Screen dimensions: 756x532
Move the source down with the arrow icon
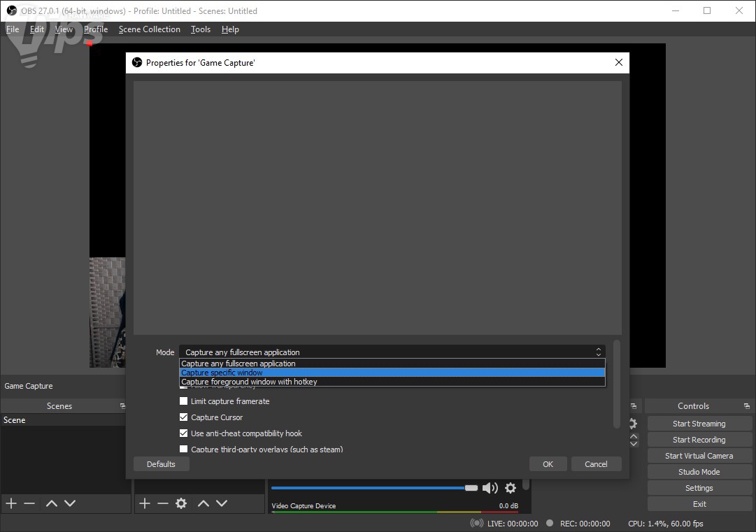click(222, 503)
